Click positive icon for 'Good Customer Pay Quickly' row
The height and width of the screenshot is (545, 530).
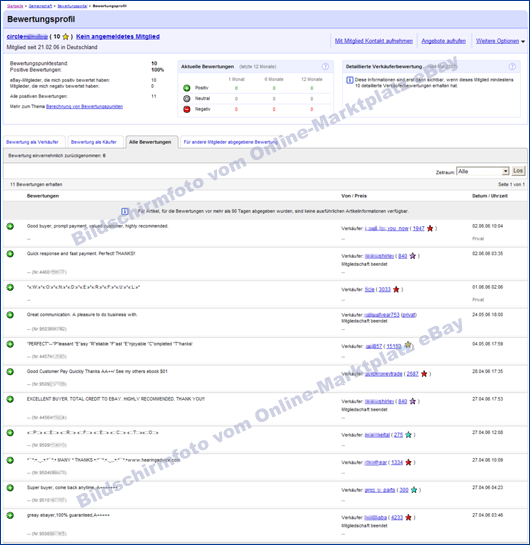pos(10,372)
